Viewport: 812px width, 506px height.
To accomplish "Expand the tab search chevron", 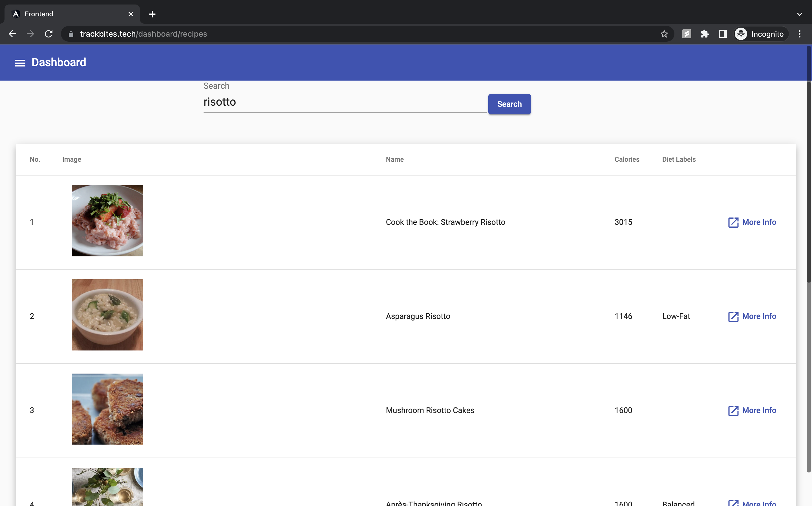I will [x=799, y=14].
